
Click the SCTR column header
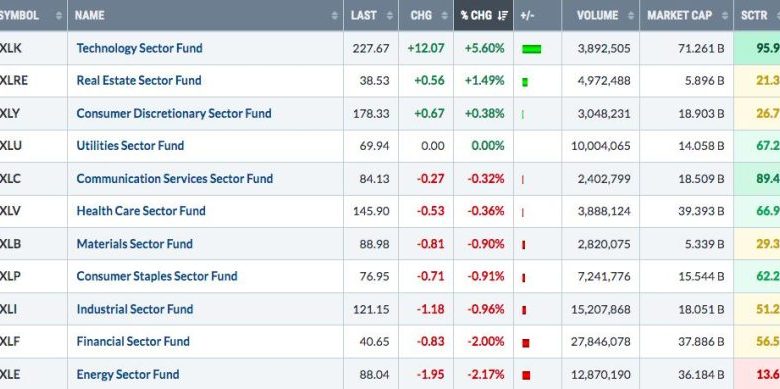754,15
